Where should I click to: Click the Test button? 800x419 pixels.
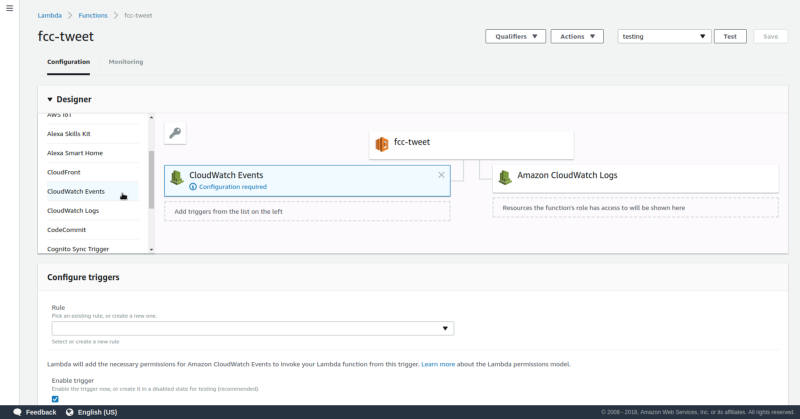pos(730,36)
